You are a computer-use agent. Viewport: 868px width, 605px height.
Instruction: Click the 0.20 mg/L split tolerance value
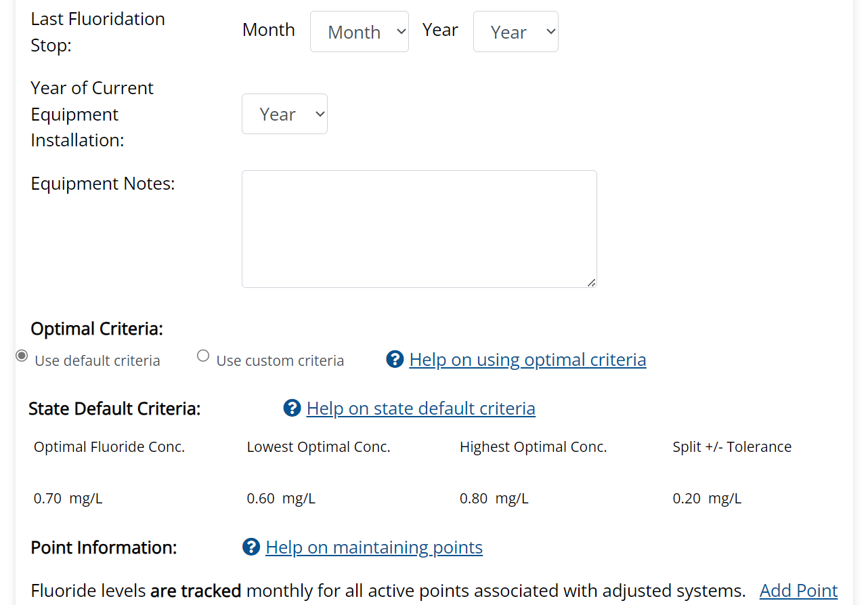pyautogui.click(x=707, y=499)
